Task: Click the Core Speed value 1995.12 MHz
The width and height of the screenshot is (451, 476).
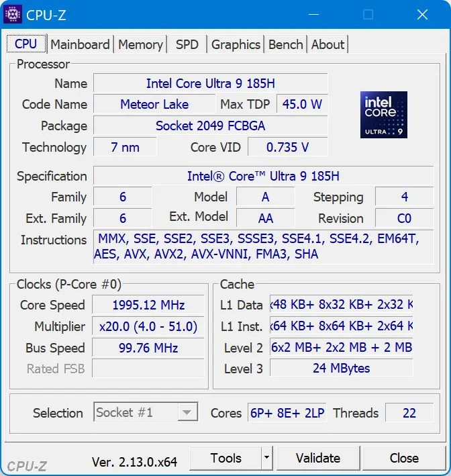Action: [x=148, y=304]
